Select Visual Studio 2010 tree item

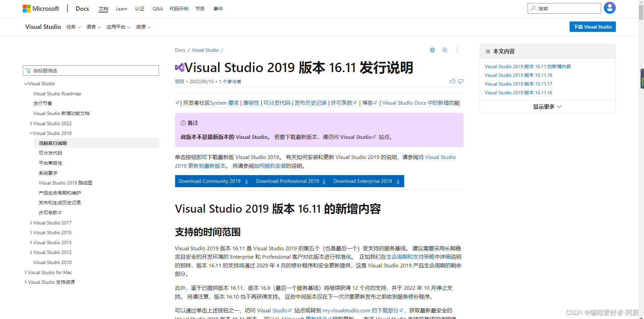52,262
